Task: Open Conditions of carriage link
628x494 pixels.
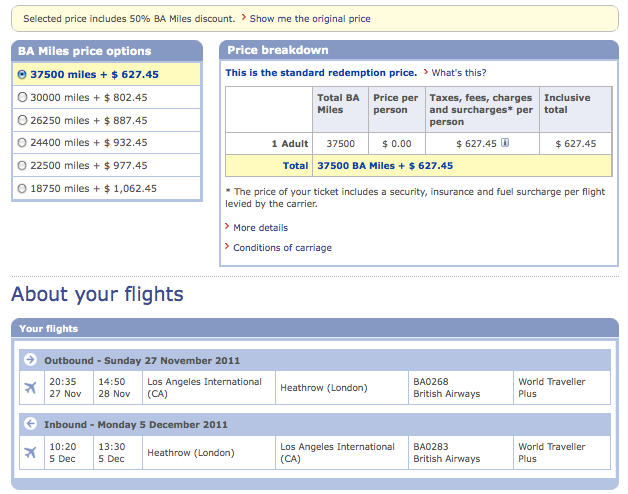Action: tap(282, 248)
